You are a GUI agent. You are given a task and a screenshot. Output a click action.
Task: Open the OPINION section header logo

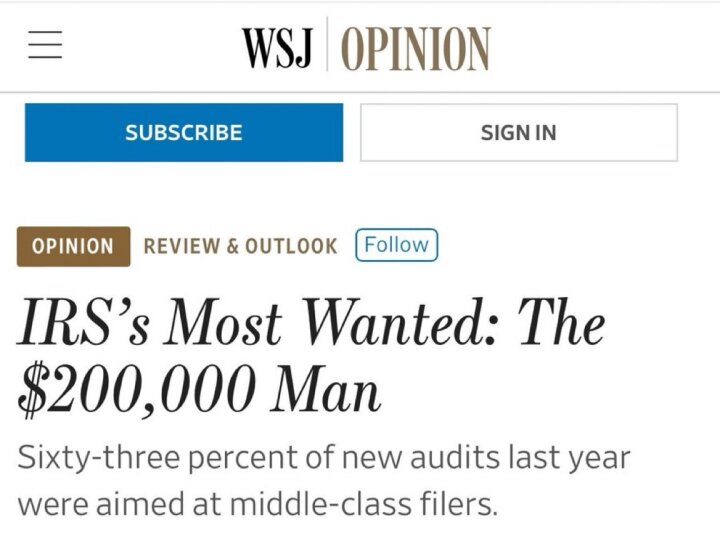[416, 49]
